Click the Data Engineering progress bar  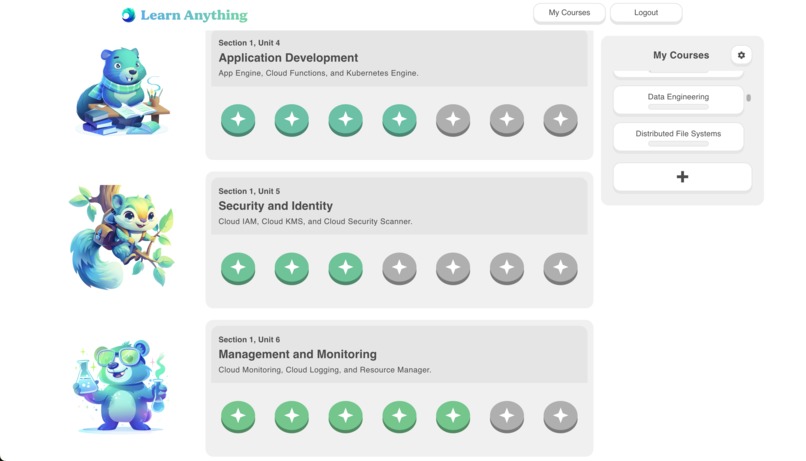point(678,107)
